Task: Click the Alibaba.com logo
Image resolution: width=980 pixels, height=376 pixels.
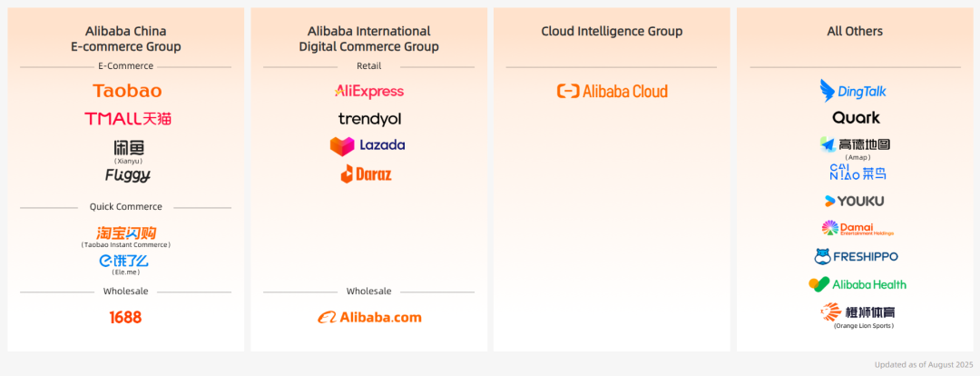Action: coord(369,317)
